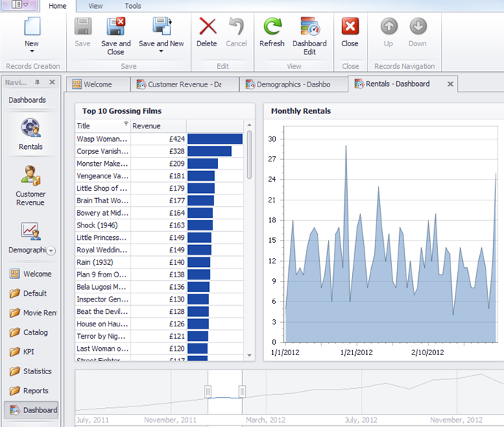504x427 pixels.
Task: Click the Save and New icon
Action: point(161,27)
